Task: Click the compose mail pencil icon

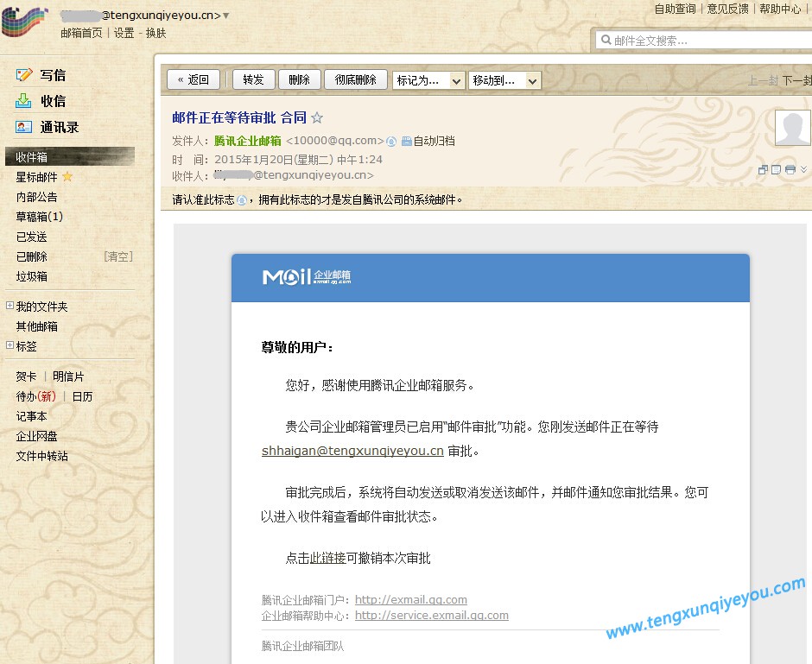Action: coord(24,75)
